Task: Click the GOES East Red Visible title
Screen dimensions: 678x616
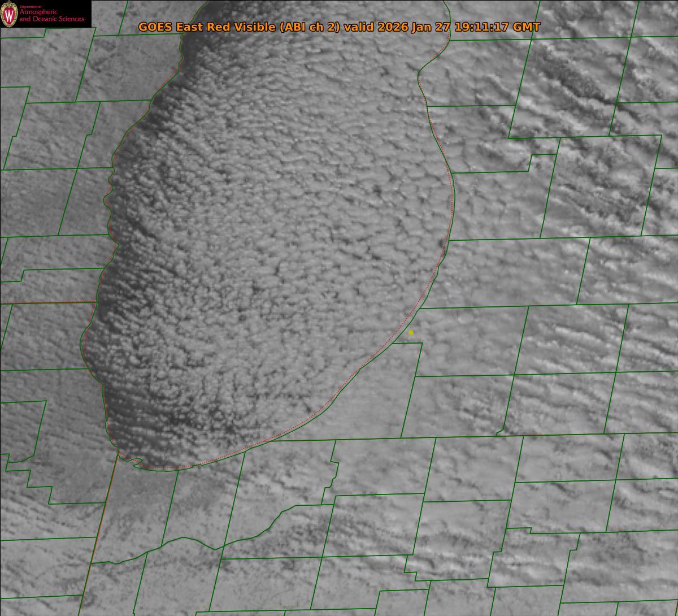Action: (340, 27)
